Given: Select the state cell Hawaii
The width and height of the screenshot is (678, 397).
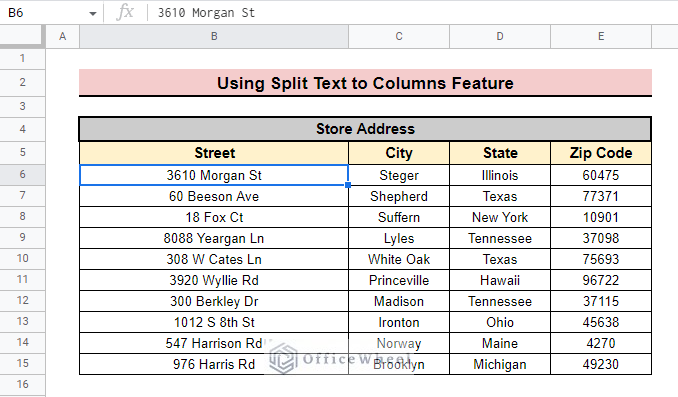Looking at the screenshot, I should tap(500, 280).
